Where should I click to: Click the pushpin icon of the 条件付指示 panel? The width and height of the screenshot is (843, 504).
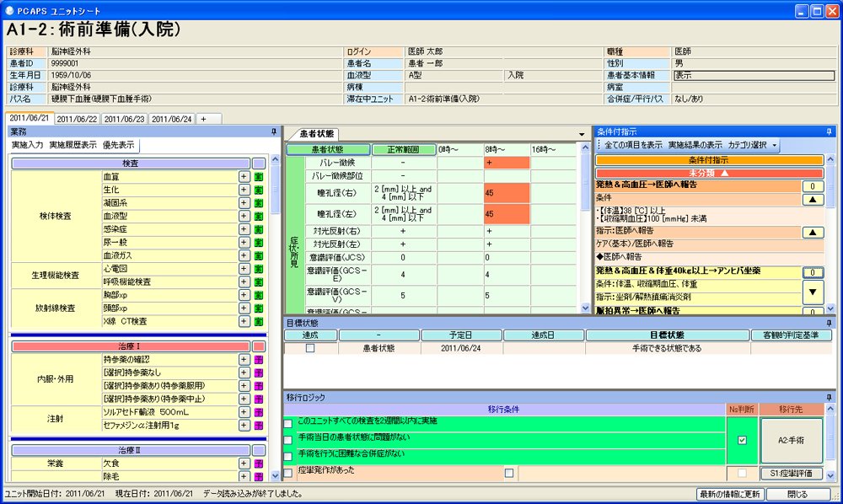(x=829, y=131)
